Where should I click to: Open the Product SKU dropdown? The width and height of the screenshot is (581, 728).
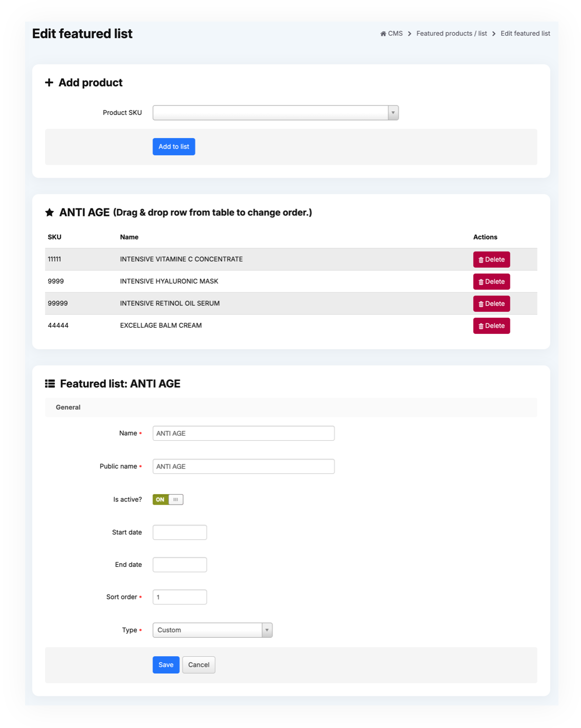[x=271, y=113]
